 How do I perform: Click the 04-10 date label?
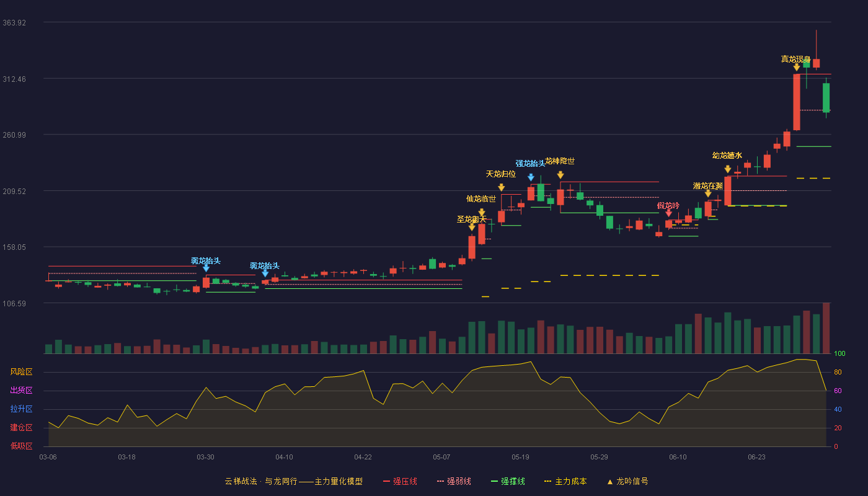pyautogui.click(x=284, y=457)
